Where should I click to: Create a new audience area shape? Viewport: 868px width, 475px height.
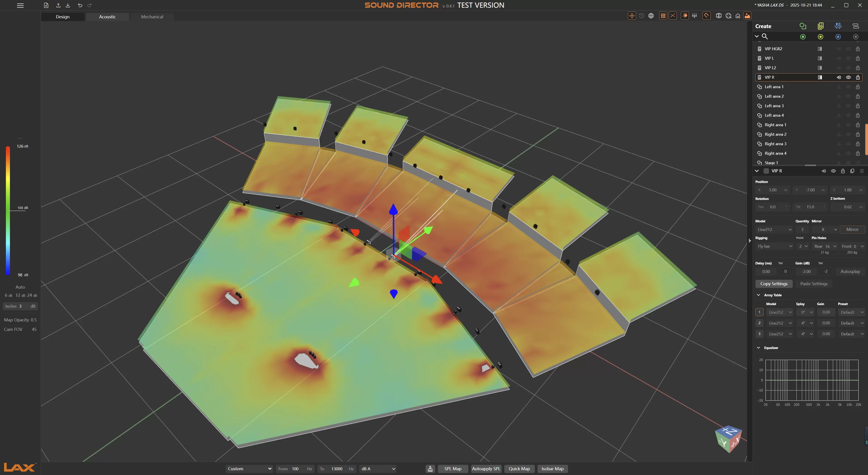coord(803,26)
